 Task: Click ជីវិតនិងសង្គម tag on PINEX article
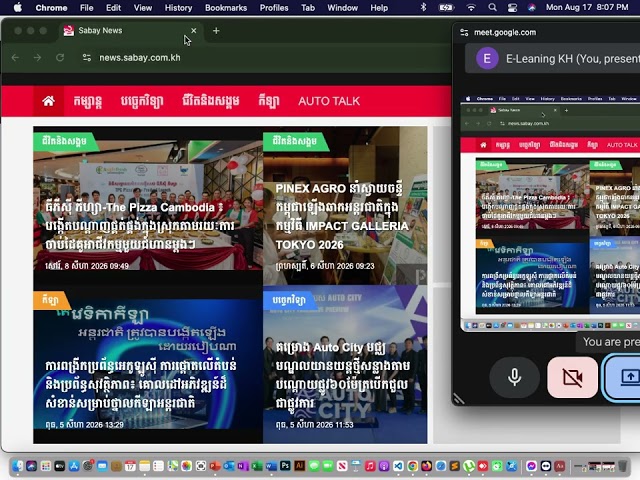coord(295,141)
